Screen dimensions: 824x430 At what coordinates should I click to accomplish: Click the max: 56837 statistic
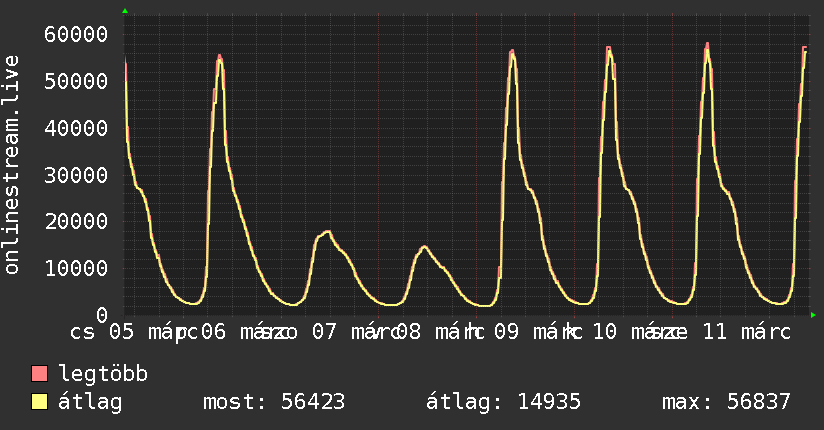(726, 402)
